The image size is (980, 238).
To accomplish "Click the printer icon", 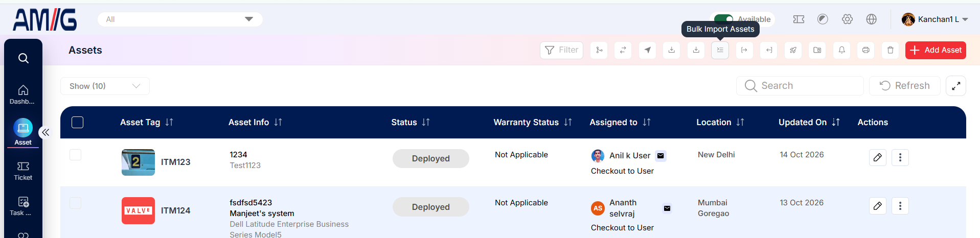I will pos(866,50).
